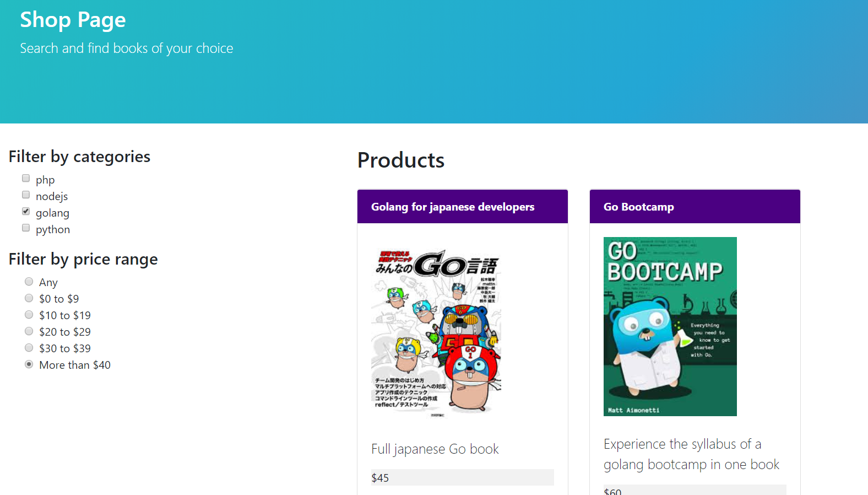The height and width of the screenshot is (495, 868).
Task: Check the nodejs category filter
Action: [x=26, y=195]
